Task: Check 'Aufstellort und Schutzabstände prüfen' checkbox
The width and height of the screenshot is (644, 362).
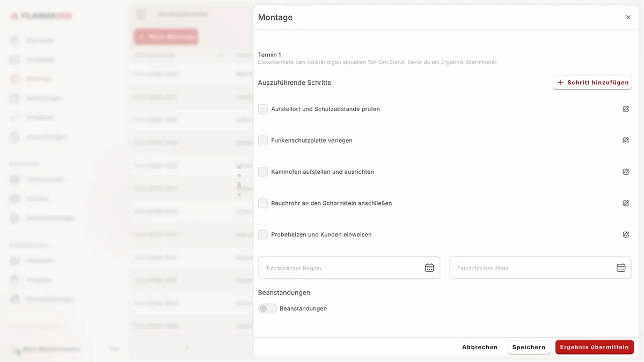Action: (263, 109)
